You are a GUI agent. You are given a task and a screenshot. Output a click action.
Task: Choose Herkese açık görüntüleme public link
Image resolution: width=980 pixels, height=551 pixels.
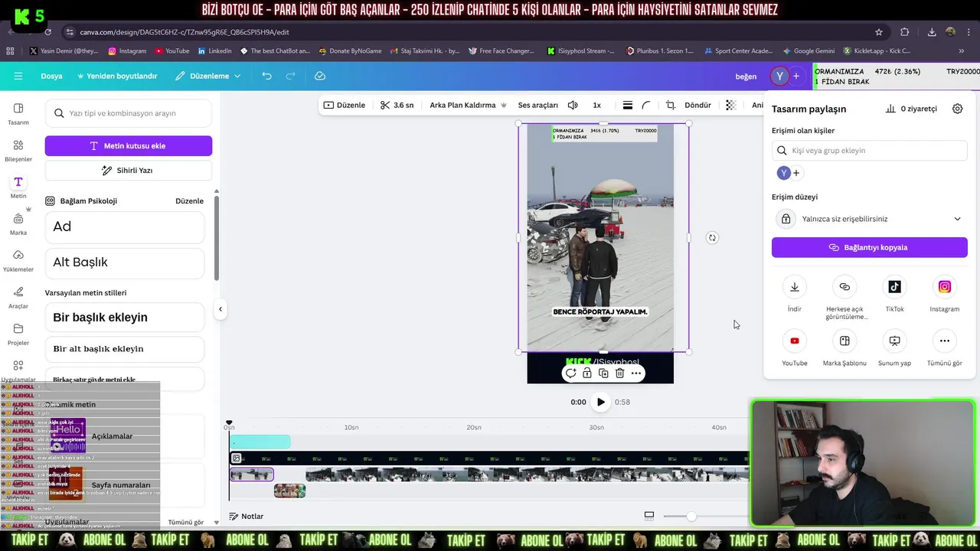click(x=844, y=298)
